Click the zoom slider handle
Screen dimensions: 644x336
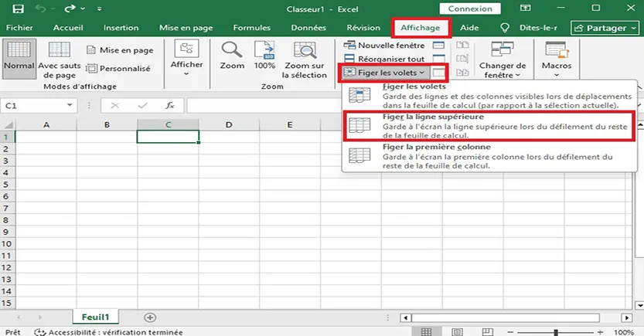click(556, 332)
